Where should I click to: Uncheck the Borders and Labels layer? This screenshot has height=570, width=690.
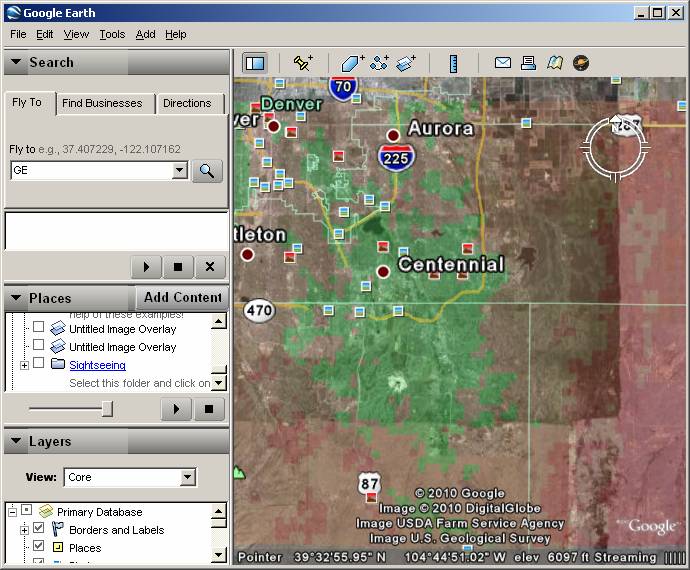(39, 528)
